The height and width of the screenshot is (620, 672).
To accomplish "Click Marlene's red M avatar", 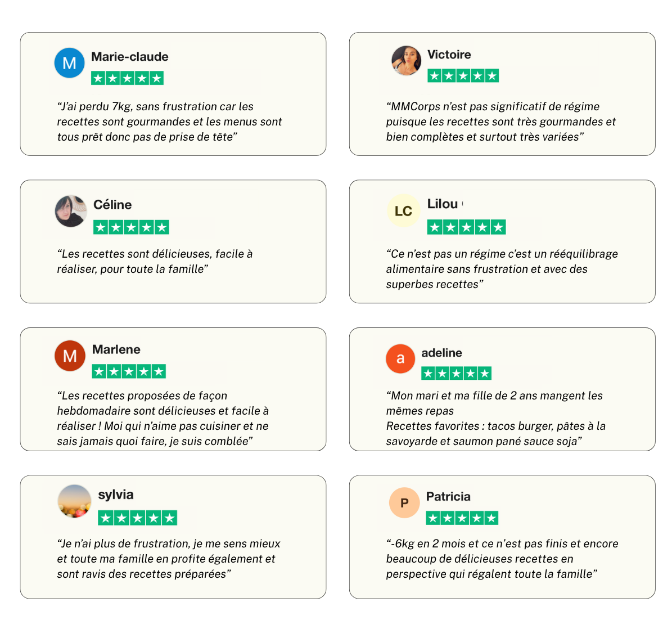I will coord(70,356).
